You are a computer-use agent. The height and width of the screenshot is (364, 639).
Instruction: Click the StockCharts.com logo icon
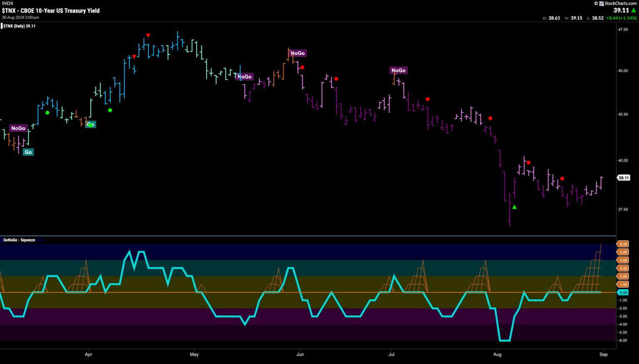601,3
